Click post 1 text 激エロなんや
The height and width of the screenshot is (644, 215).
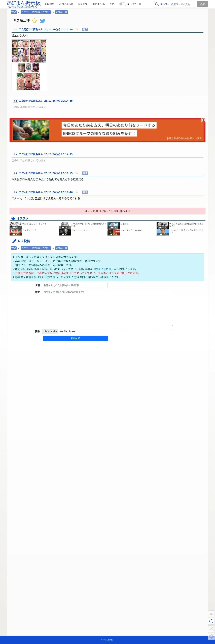click(20, 36)
